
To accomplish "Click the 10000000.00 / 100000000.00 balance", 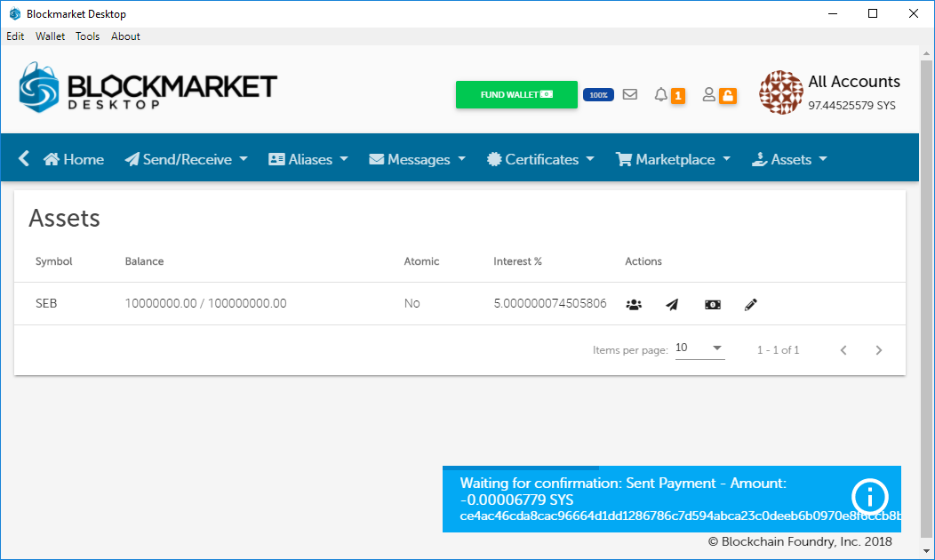I will pos(205,304).
